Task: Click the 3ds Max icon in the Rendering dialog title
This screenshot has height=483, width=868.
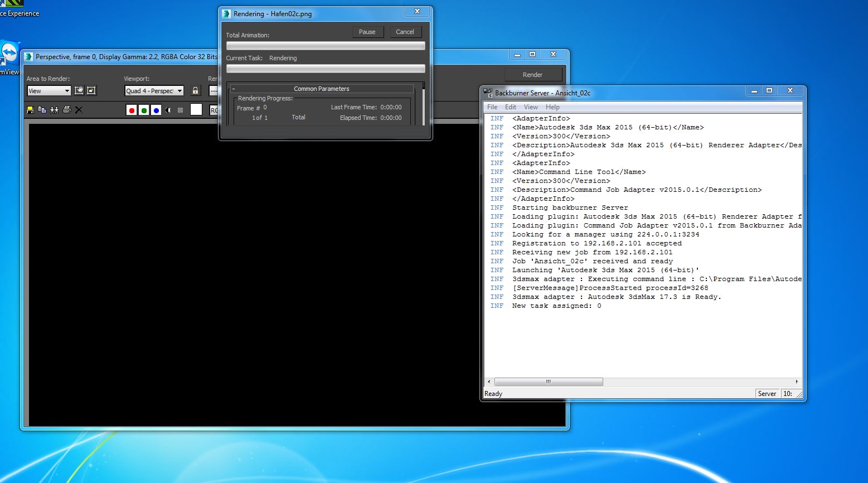Action: 226,14
